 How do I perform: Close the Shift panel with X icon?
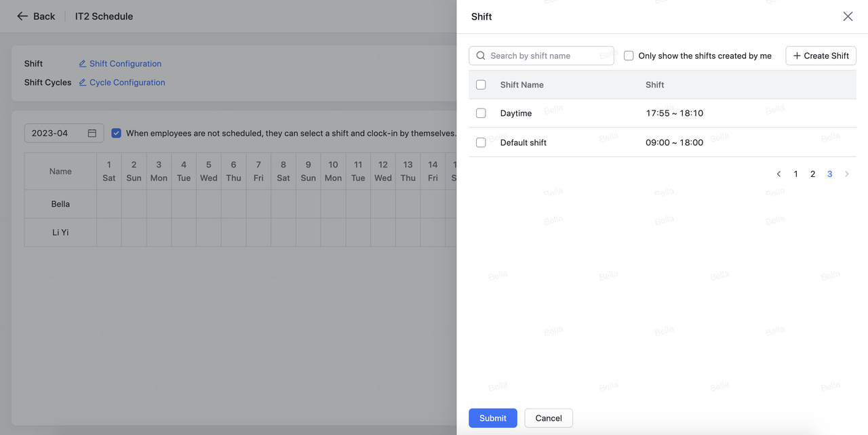pyautogui.click(x=848, y=16)
